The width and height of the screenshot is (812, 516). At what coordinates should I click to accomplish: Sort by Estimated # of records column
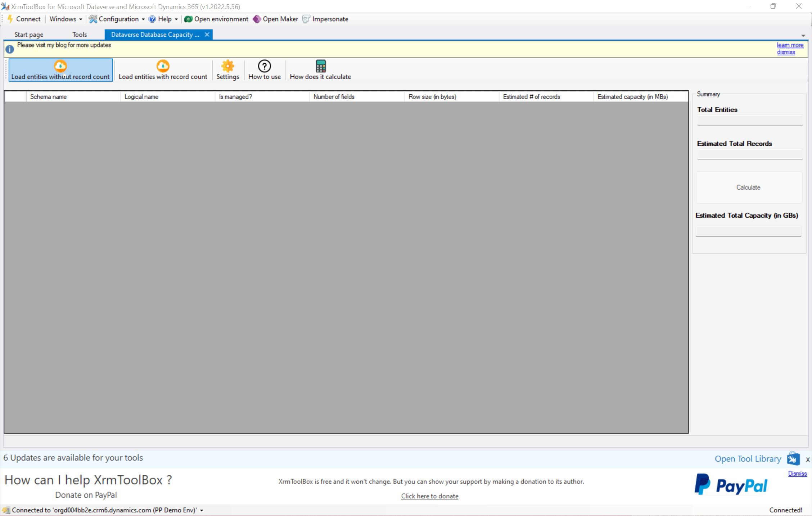click(x=546, y=96)
